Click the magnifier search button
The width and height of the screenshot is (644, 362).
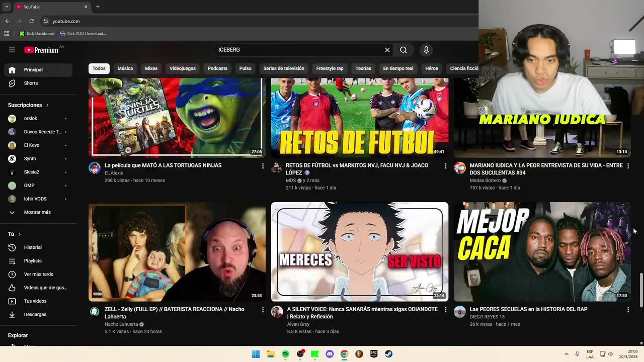[404, 50]
